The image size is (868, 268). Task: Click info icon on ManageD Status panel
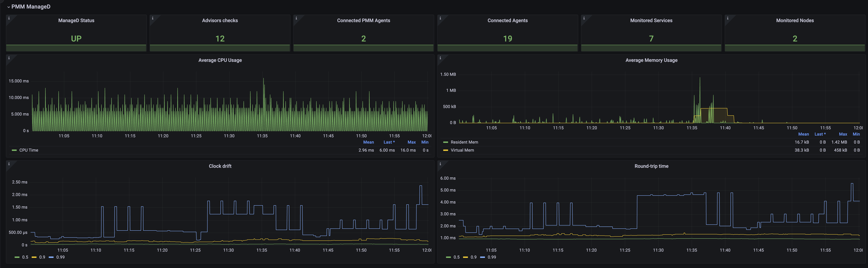point(9,18)
